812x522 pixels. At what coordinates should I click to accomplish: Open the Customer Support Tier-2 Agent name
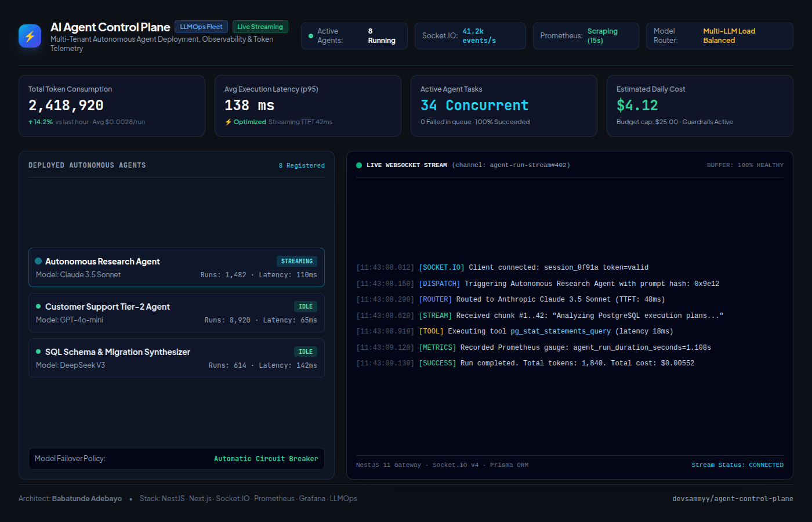point(107,307)
